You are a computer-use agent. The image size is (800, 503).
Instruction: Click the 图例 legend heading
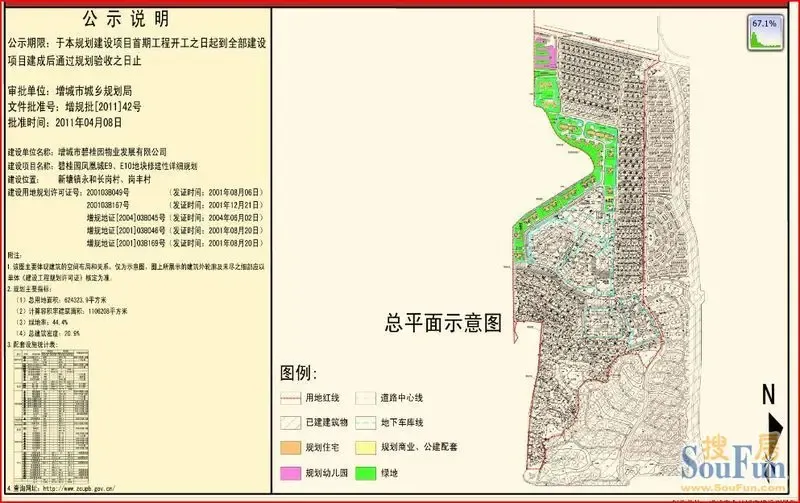(300, 373)
